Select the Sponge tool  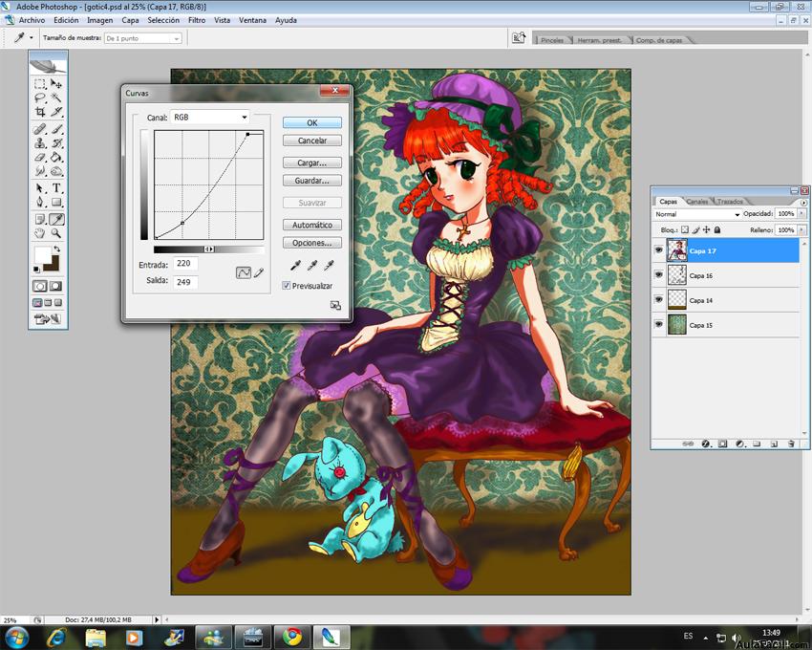(56, 170)
